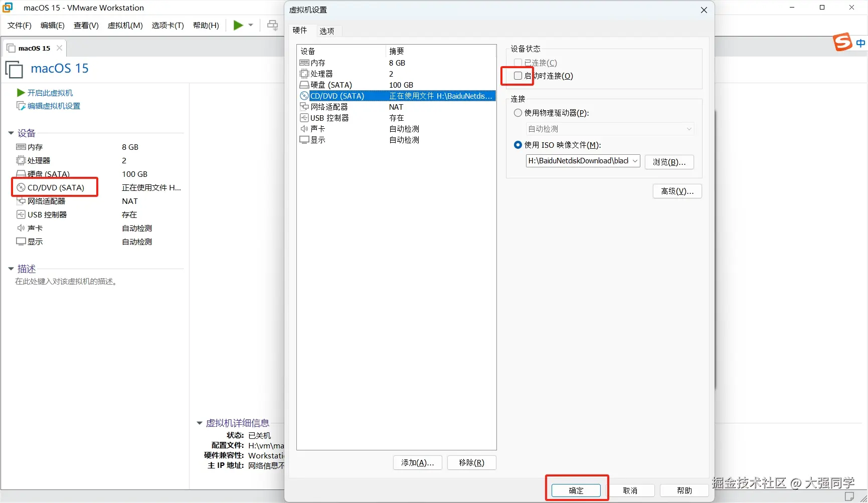Collapse the 虚拟机详细信息 section
The image size is (868, 503).
[199, 423]
